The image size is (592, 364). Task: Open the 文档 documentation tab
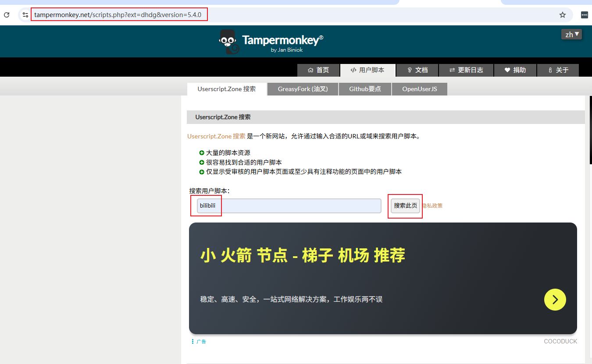pyautogui.click(x=417, y=70)
